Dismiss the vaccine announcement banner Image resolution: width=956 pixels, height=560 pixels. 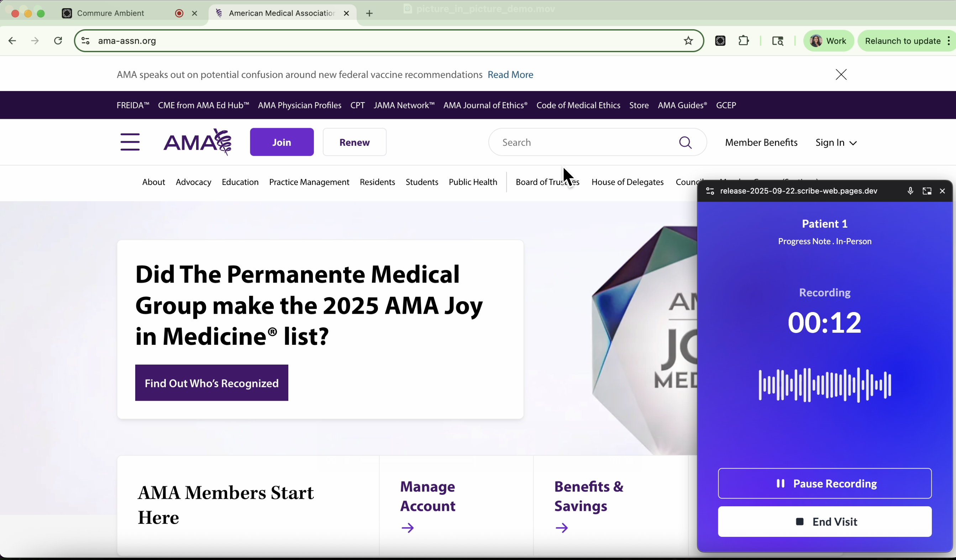point(841,75)
